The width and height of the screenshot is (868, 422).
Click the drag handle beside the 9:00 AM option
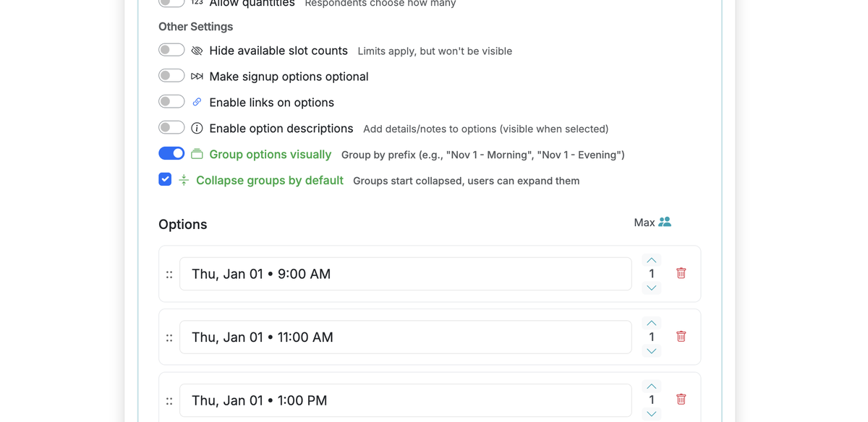click(x=169, y=274)
